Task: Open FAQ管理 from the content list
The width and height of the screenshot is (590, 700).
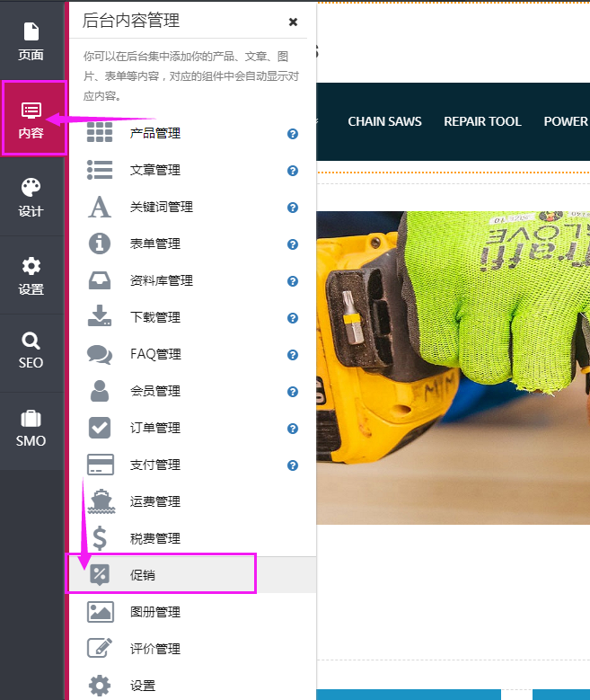Action: pos(154,355)
